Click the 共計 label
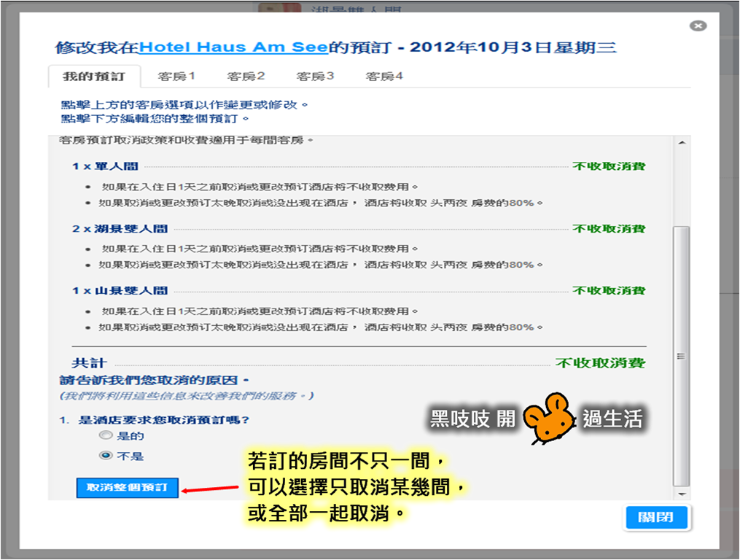The width and height of the screenshot is (740, 560). coord(90,362)
